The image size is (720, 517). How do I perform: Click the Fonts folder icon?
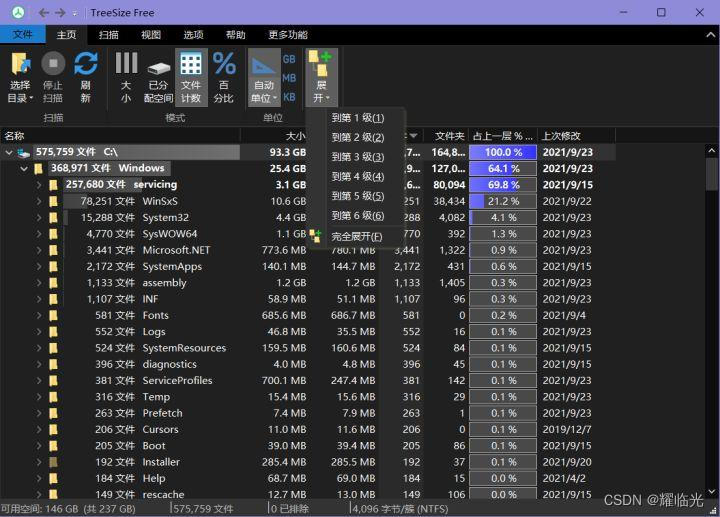pyautogui.click(x=53, y=315)
